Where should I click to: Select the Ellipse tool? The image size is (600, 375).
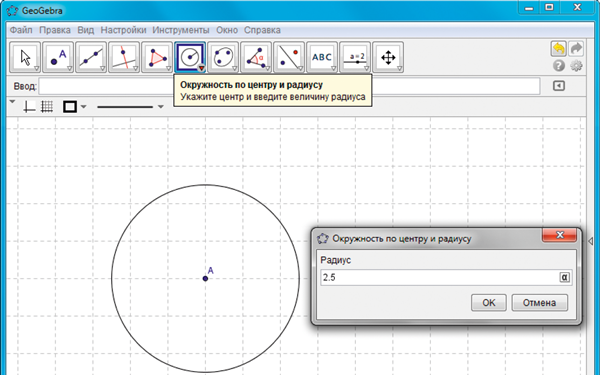coord(223,57)
